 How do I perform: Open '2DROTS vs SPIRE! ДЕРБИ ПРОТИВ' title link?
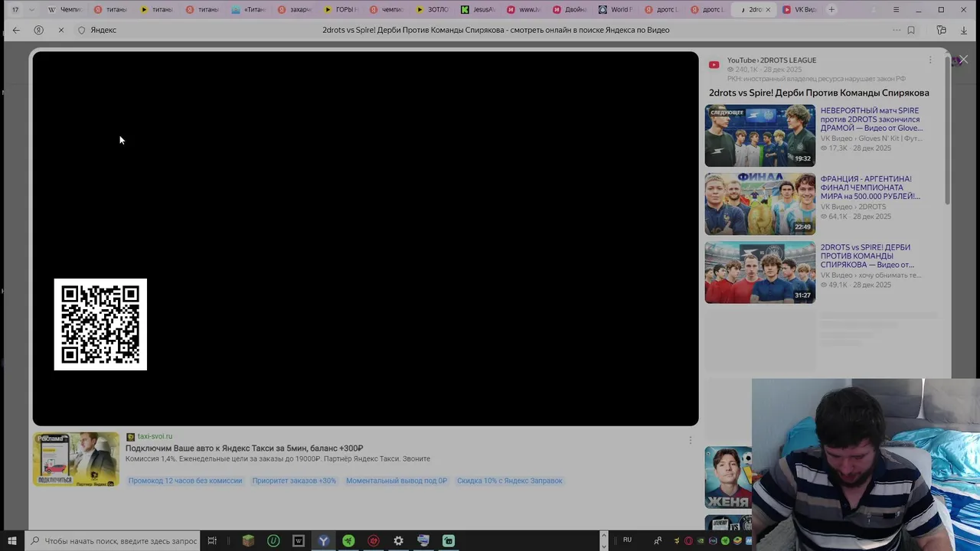click(x=867, y=256)
